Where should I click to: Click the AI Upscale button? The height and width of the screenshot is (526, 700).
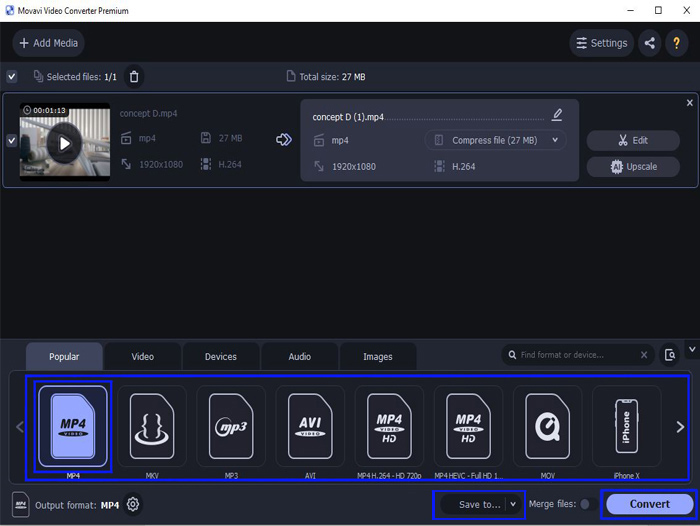633,167
